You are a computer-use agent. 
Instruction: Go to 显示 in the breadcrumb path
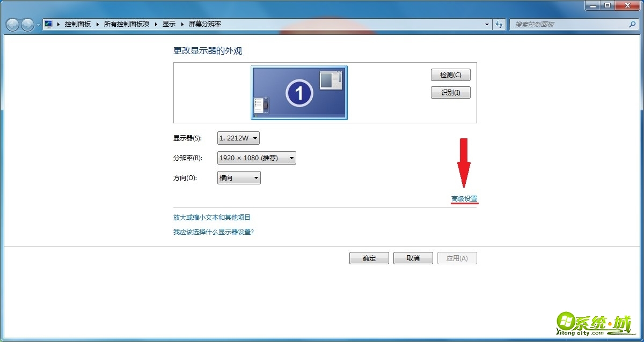169,24
